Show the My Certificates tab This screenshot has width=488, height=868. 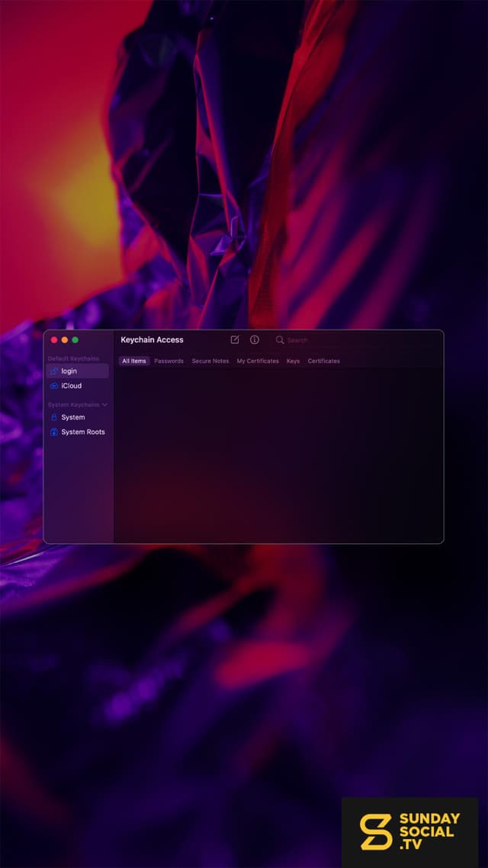click(x=258, y=361)
